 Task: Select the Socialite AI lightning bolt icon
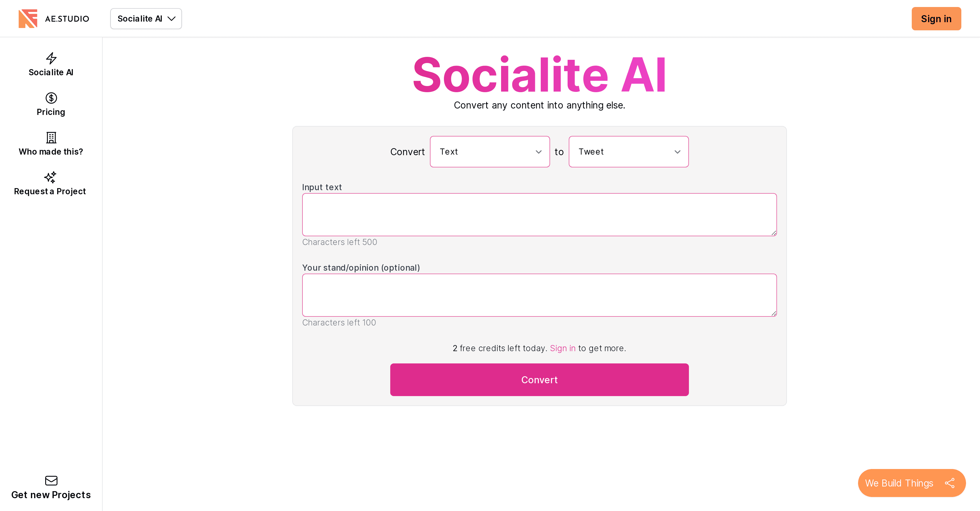(50, 58)
